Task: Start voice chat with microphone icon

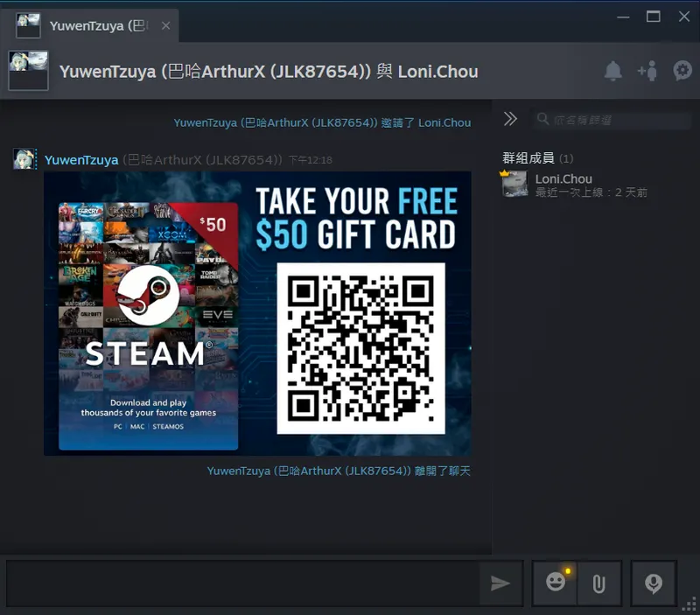Action: click(x=653, y=583)
